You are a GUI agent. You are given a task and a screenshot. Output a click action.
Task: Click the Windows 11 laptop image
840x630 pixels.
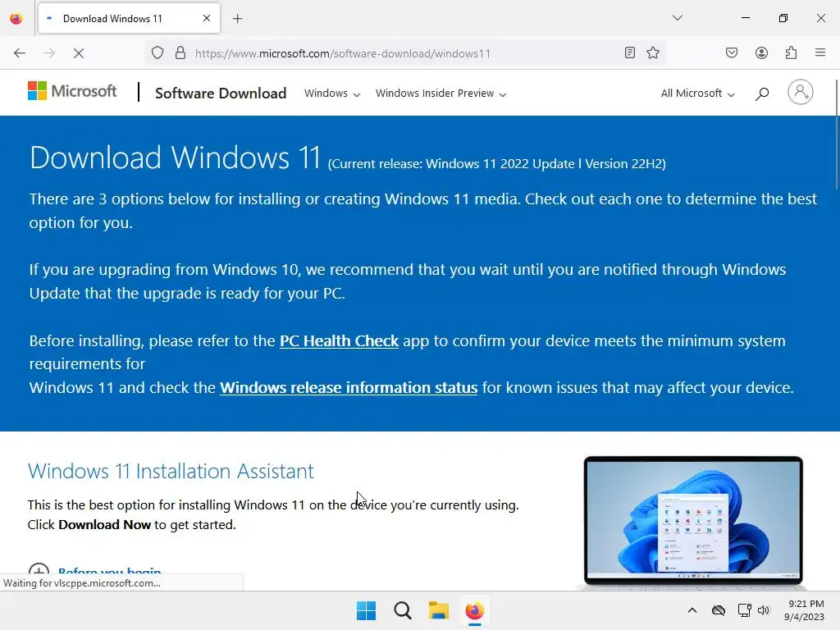(x=693, y=521)
